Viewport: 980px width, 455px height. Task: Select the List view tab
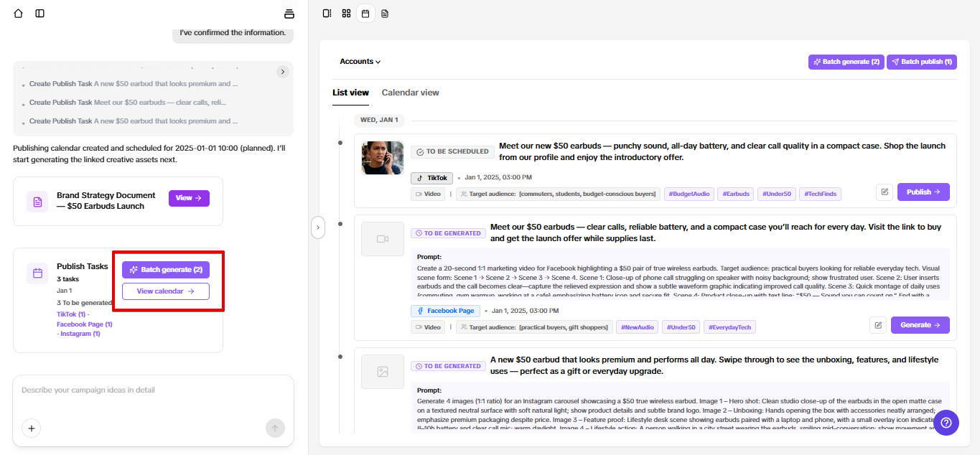click(x=350, y=93)
